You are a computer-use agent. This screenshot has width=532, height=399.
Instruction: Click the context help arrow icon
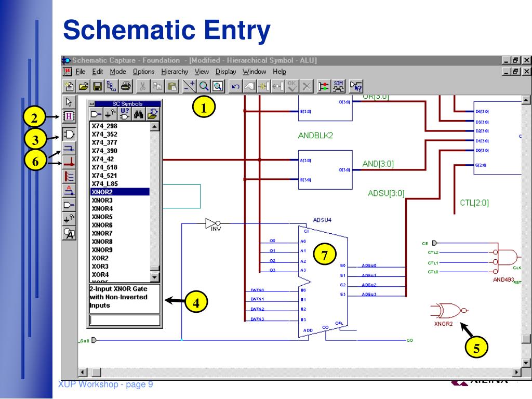pos(355,87)
